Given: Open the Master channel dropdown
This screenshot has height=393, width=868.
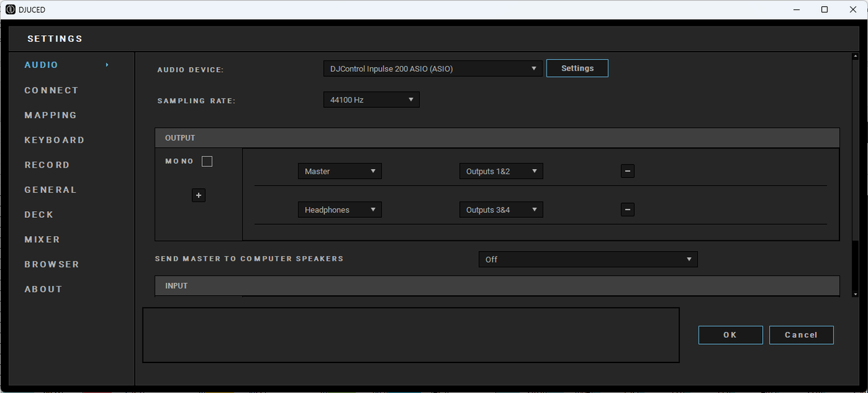Looking at the screenshot, I should click(x=340, y=171).
